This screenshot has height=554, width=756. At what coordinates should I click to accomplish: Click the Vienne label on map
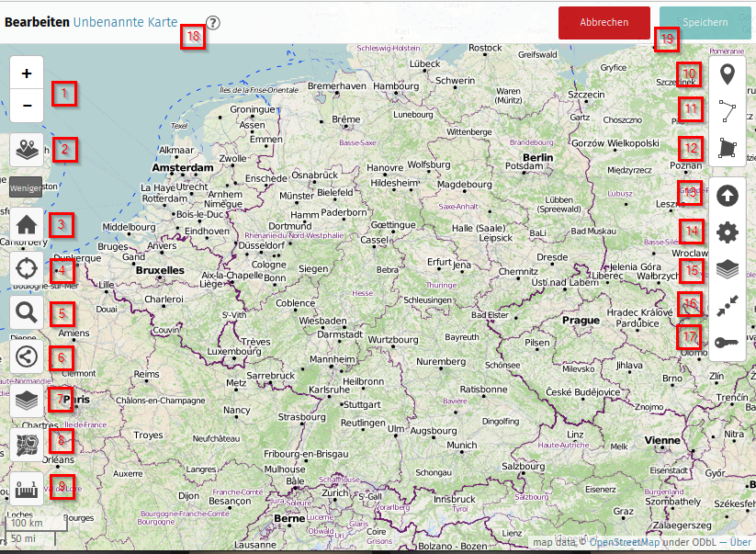coord(662,440)
